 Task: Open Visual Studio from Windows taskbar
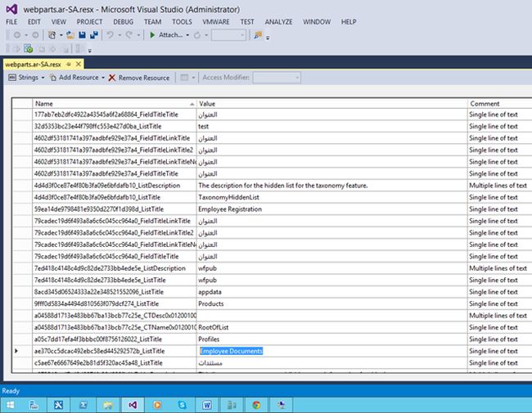[132, 404]
